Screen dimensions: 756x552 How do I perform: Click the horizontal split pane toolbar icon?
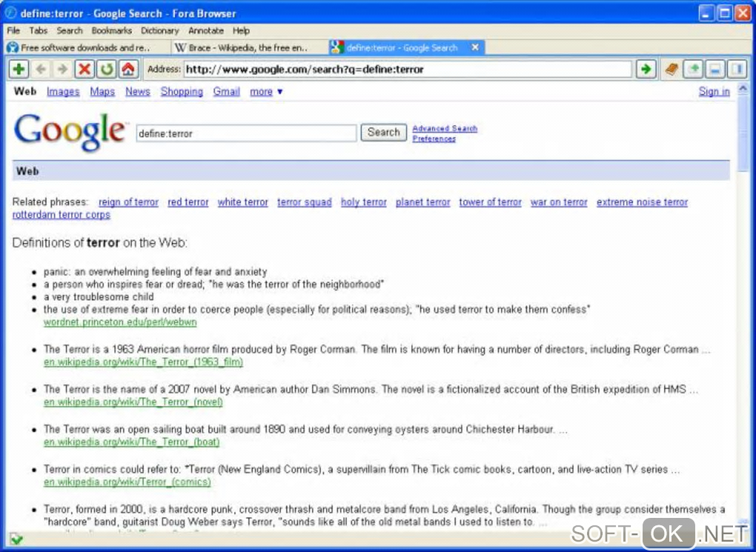pyautogui.click(x=715, y=70)
